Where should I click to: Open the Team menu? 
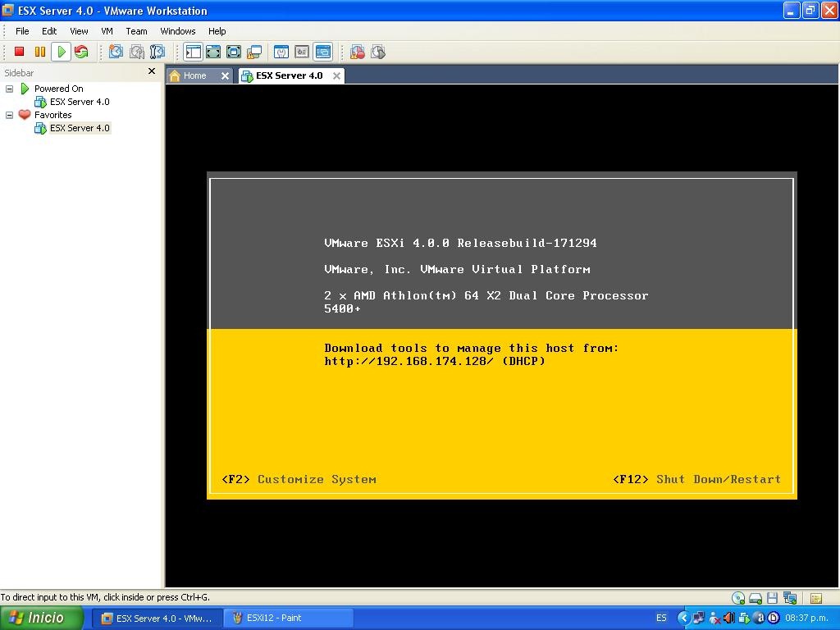point(136,31)
